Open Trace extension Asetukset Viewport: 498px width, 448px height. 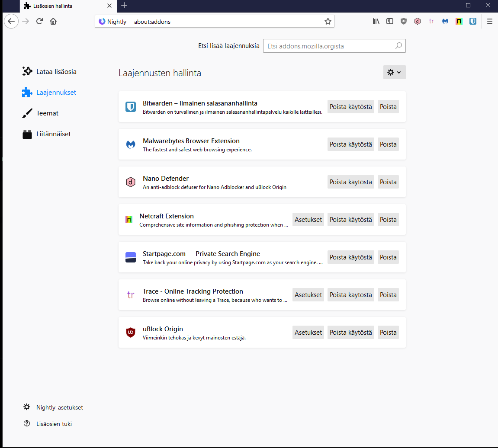click(308, 295)
